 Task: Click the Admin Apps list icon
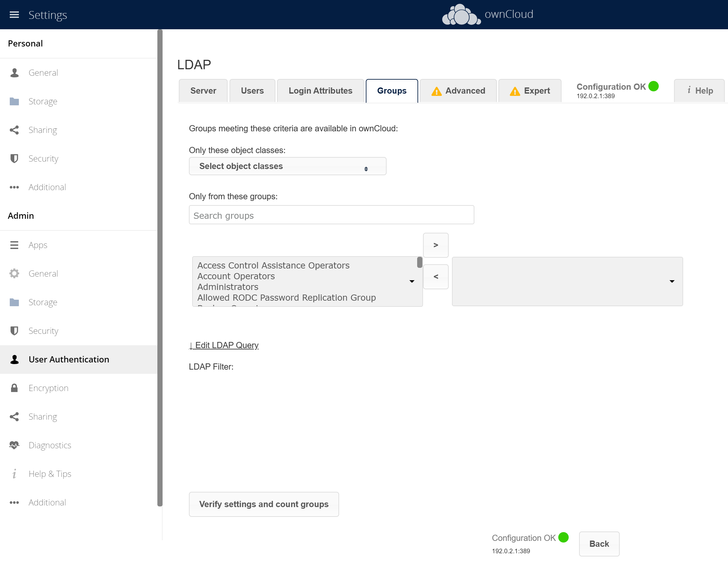pyautogui.click(x=14, y=245)
